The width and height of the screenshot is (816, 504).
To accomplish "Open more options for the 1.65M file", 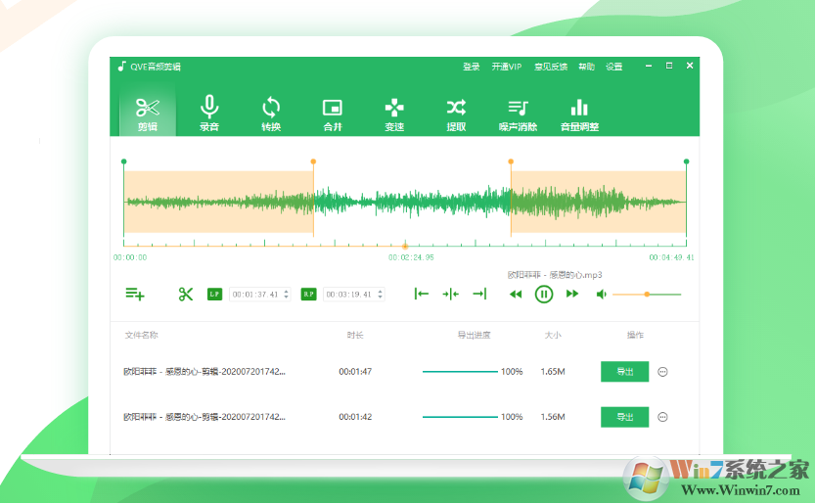I will click(x=662, y=372).
